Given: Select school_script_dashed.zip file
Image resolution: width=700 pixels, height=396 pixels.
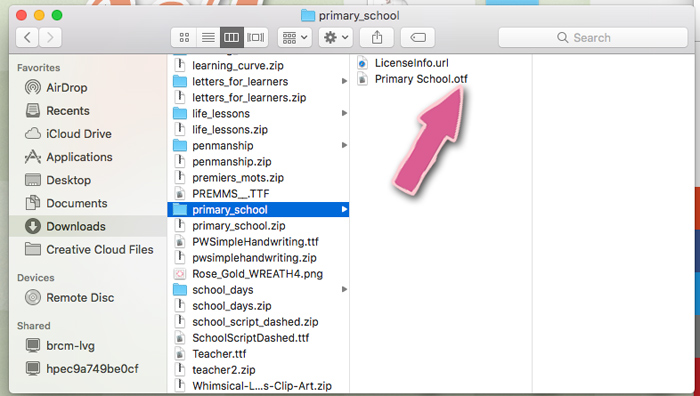Looking at the screenshot, I should 258,322.
